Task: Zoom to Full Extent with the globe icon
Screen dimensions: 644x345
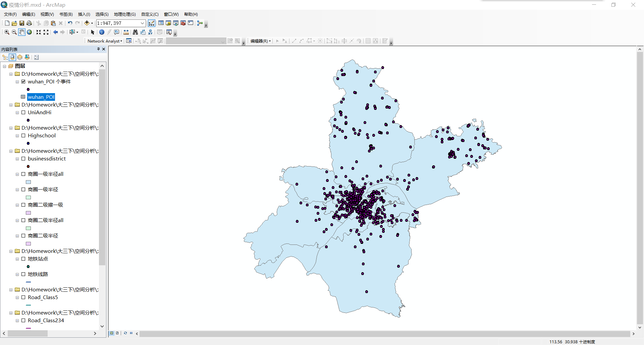Action: (29, 32)
